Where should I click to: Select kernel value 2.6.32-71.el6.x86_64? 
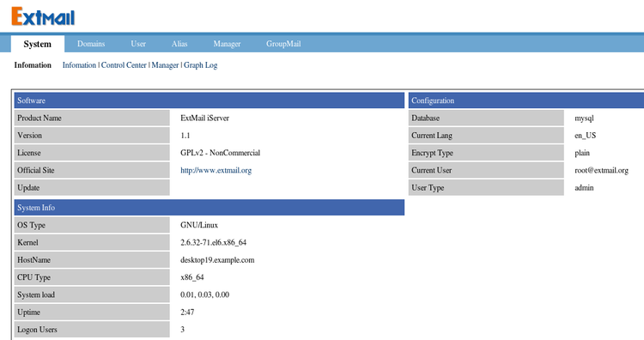213,242
